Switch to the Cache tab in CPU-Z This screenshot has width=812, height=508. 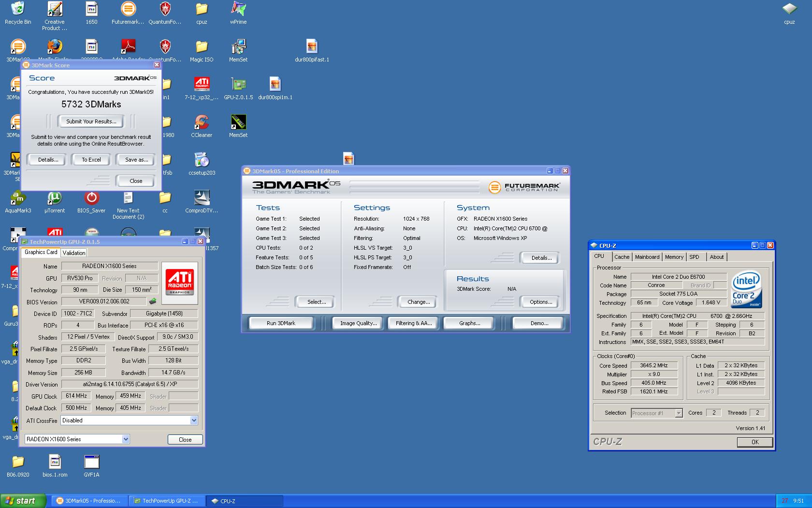(622, 257)
